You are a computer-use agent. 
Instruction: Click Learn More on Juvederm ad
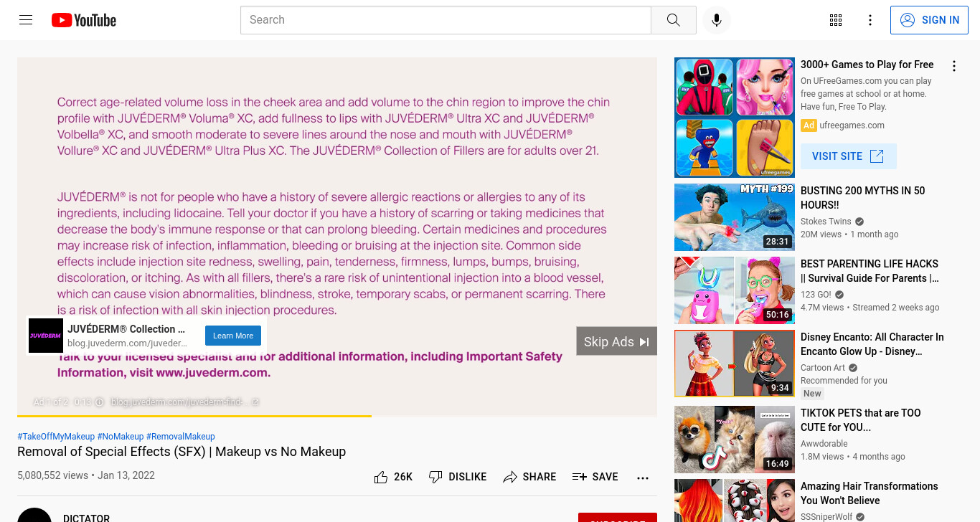(x=233, y=336)
